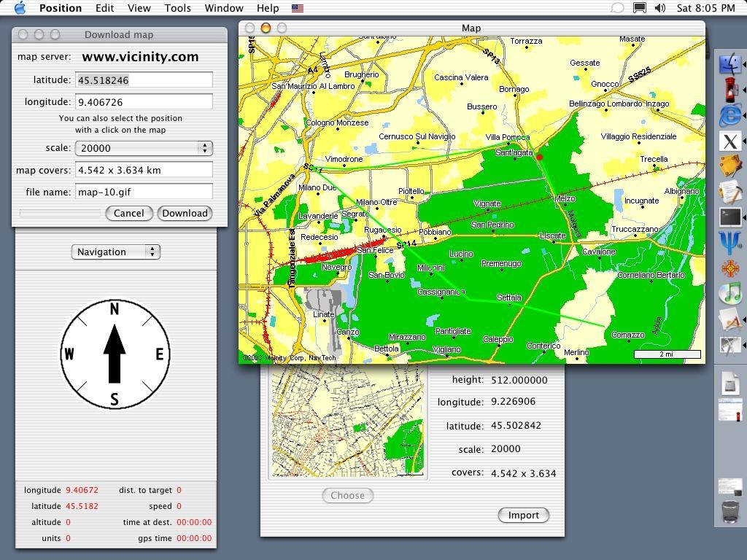Click the covers value in the import window

(524, 473)
